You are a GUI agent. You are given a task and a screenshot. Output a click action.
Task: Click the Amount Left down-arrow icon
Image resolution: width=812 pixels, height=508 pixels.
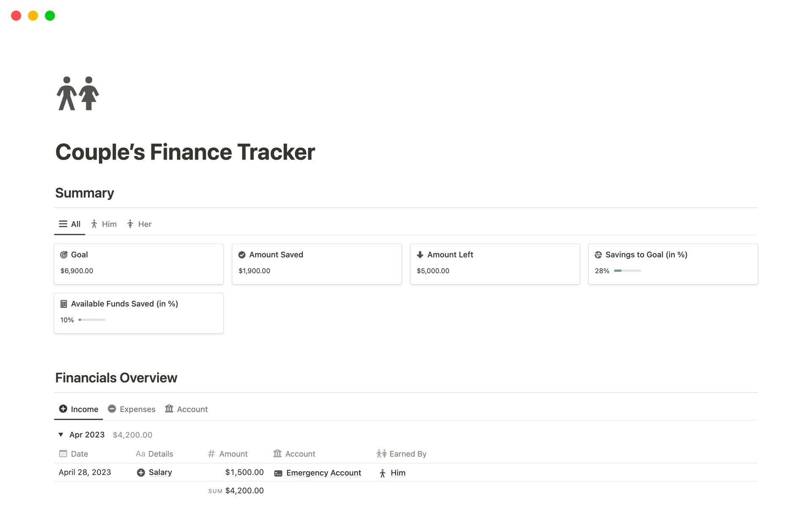pos(420,255)
